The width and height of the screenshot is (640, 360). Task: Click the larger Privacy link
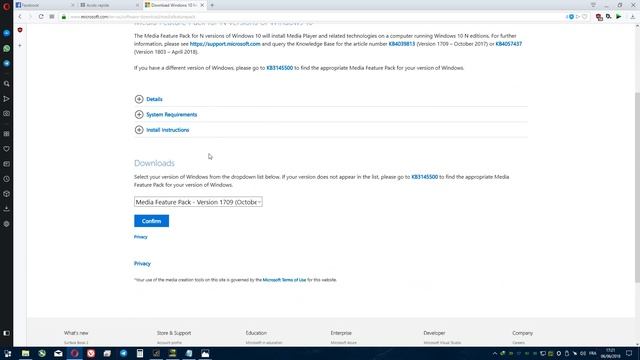coord(142,264)
